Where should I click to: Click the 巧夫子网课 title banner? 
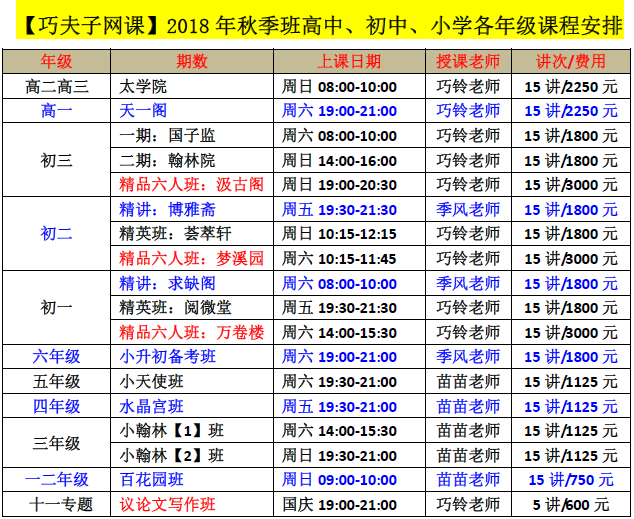tap(316, 24)
